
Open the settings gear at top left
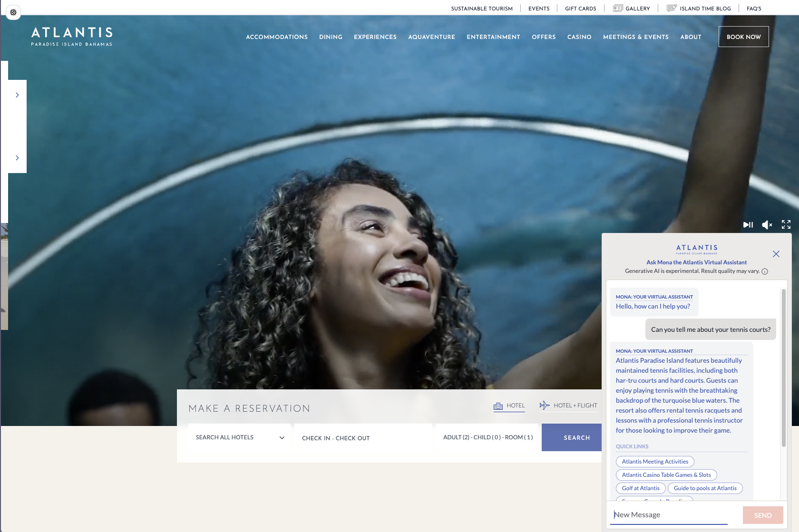point(13,12)
